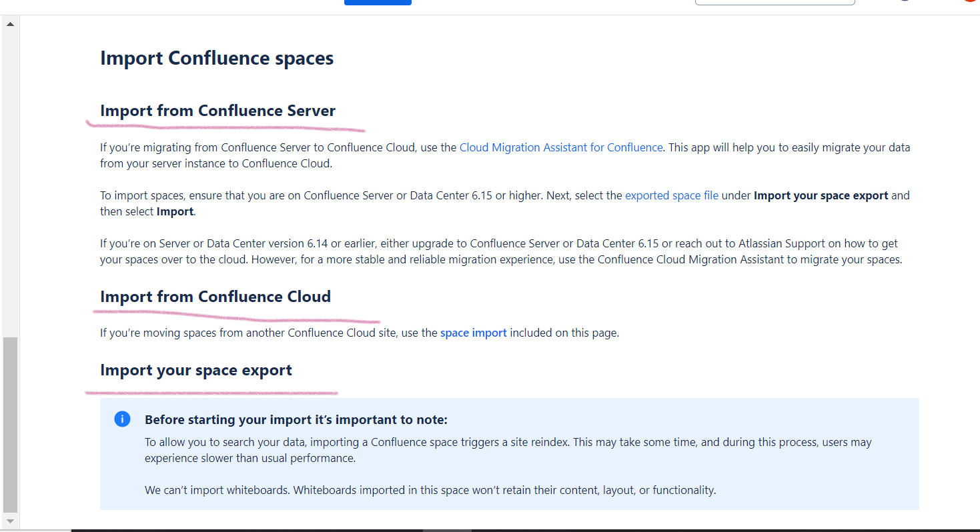
Task: Click the Import Confluence spaces page title
Action: tap(217, 58)
